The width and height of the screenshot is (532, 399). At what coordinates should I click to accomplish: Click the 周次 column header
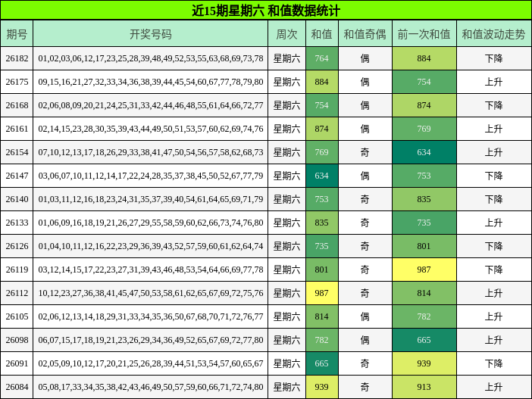pyautogui.click(x=286, y=33)
